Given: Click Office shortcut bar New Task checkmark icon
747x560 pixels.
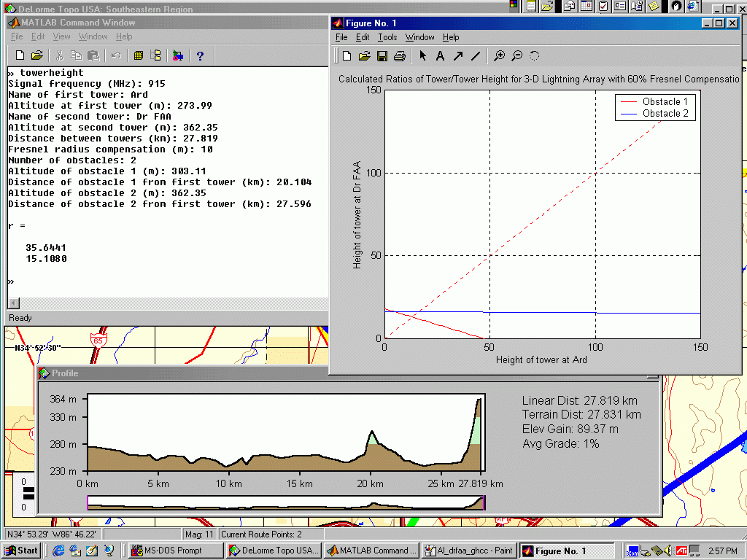Looking at the screenshot, I should point(603,6).
